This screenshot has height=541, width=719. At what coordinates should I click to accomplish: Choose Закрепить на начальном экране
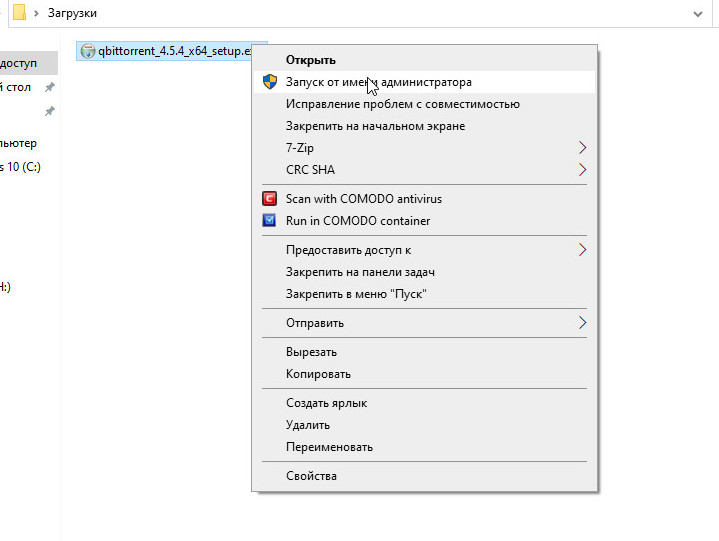click(x=375, y=126)
